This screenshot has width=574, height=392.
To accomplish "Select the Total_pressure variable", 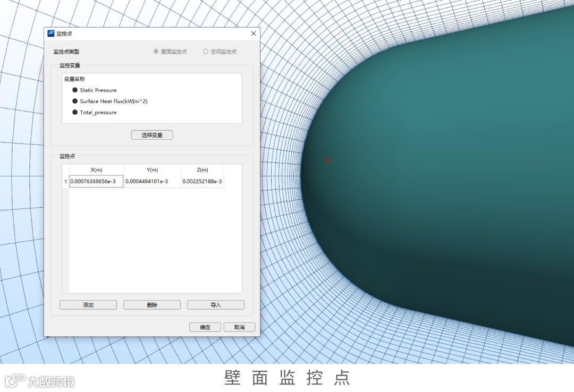I will click(x=98, y=113).
